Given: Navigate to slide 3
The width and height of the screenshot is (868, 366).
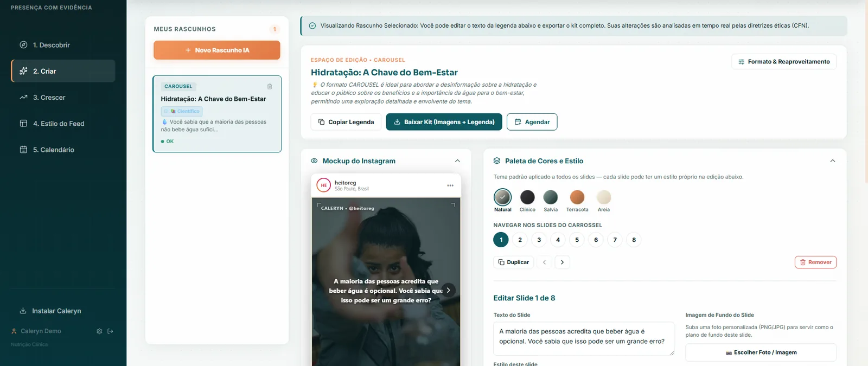Looking at the screenshot, I should [539, 240].
